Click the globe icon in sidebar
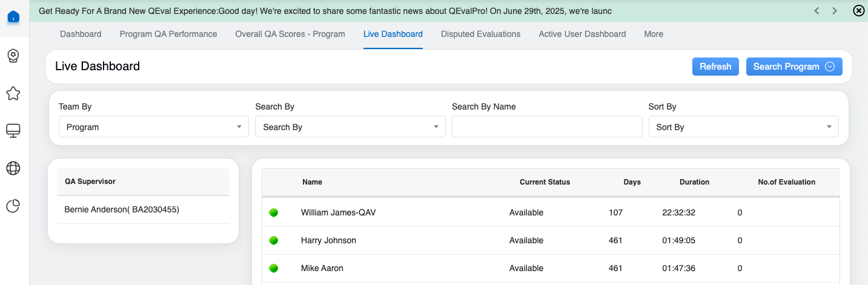 pyautogui.click(x=13, y=168)
